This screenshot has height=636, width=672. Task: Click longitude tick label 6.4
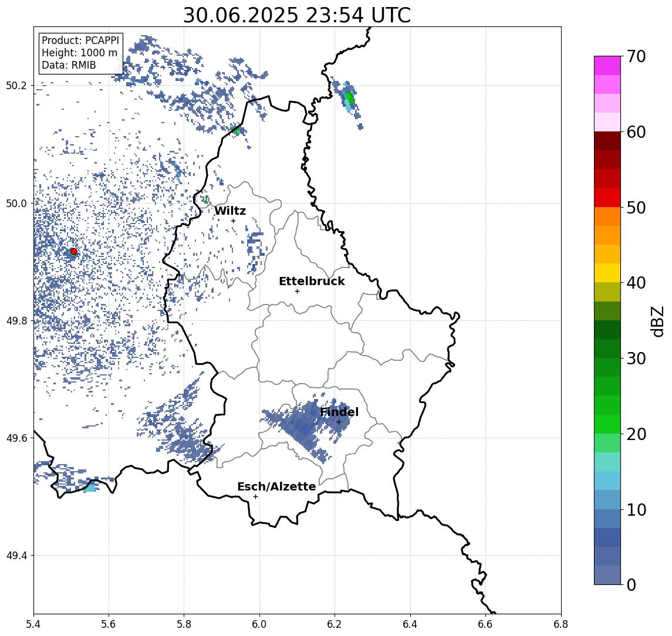tap(410, 624)
